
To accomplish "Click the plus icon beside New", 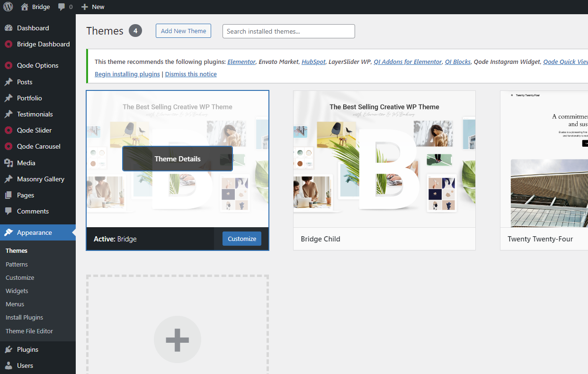I will tap(85, 7).
